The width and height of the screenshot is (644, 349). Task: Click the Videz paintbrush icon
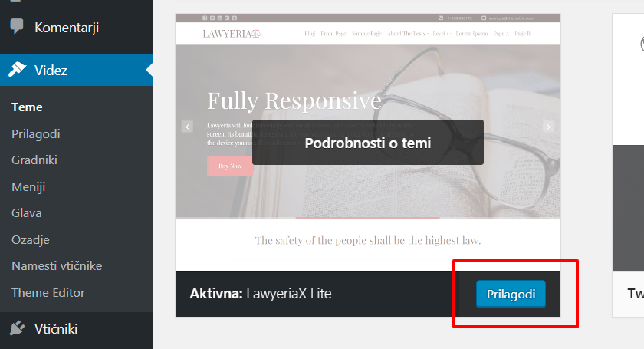click(17, 70)
